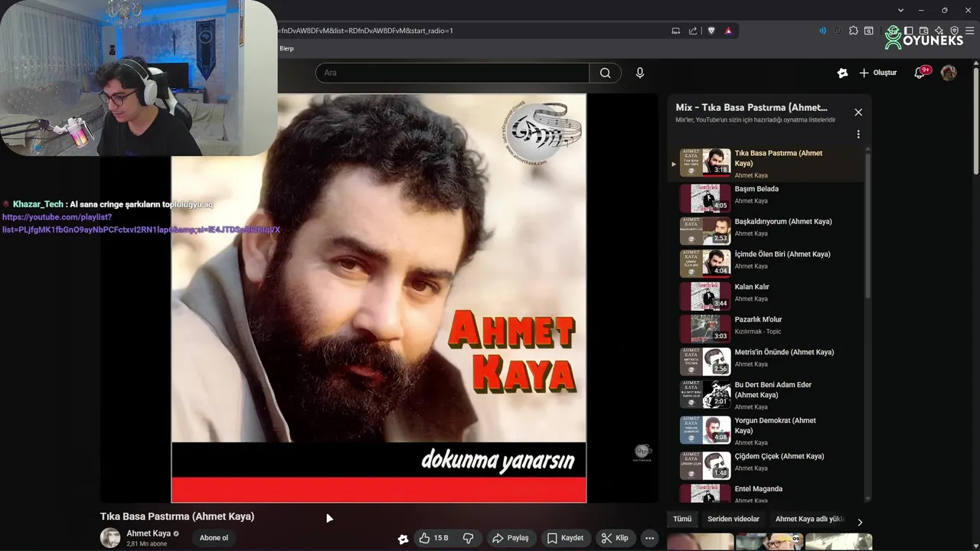Click the Klip scissors button
Screen dimensions: 980x551
(615, 538)
